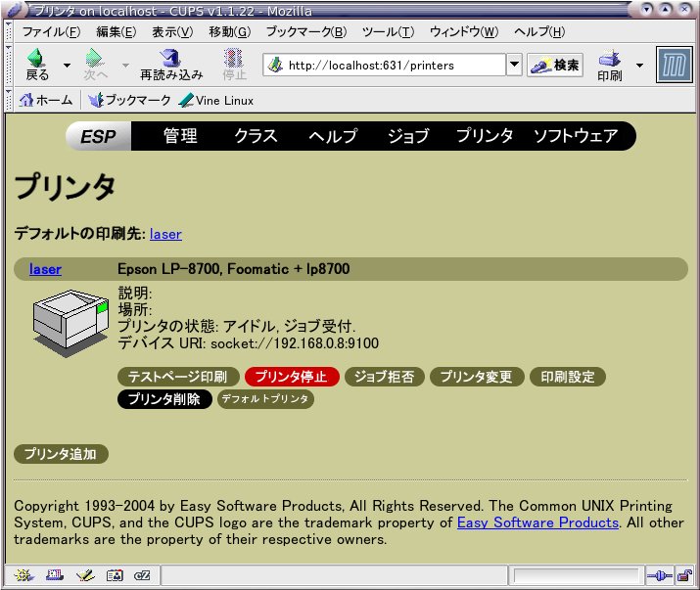Open the 表示(V) menu
This screenshot has width=700, height=590.
point(172,31)
